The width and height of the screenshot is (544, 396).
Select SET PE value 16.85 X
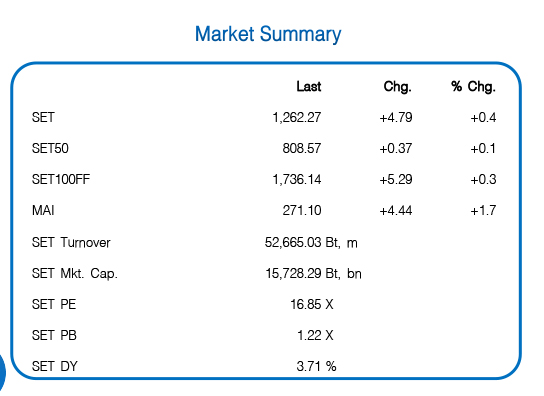click(312, 304)
